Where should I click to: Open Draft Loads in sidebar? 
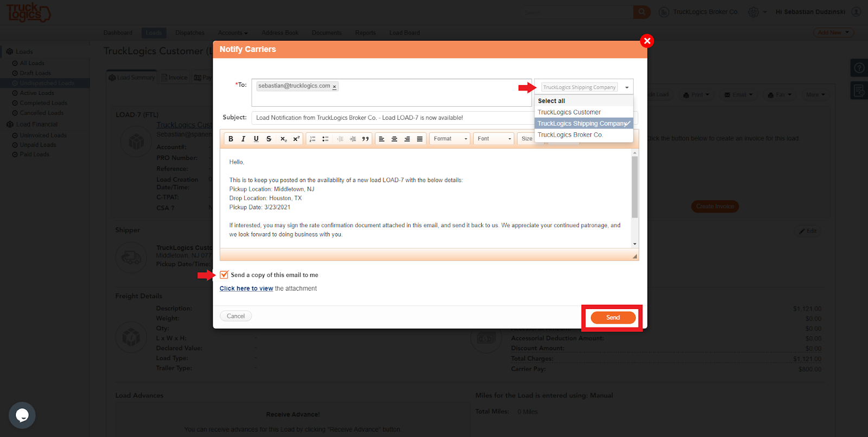pos(35,73)
